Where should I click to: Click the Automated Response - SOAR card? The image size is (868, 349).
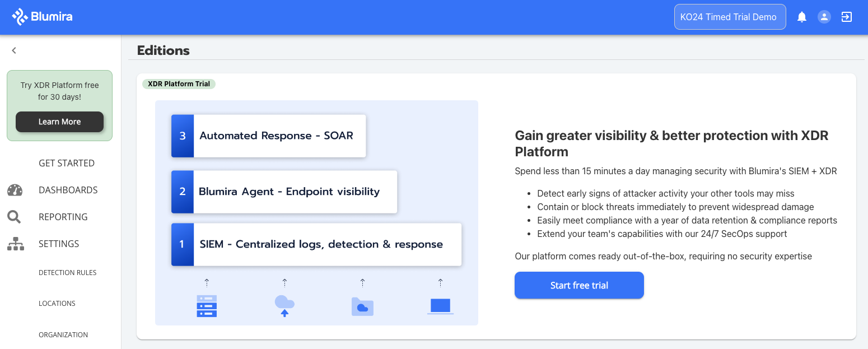[x=269, y=136]
